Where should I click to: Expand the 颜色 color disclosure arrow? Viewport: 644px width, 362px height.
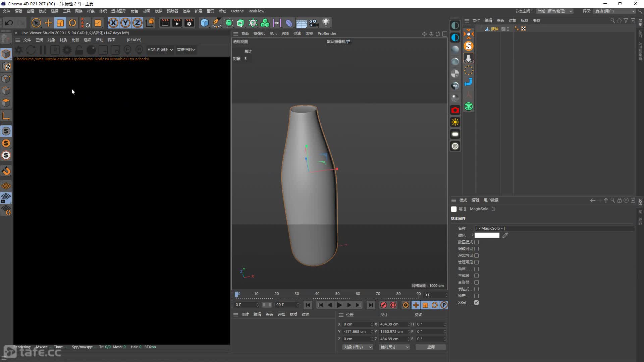(x=473, y=235)
